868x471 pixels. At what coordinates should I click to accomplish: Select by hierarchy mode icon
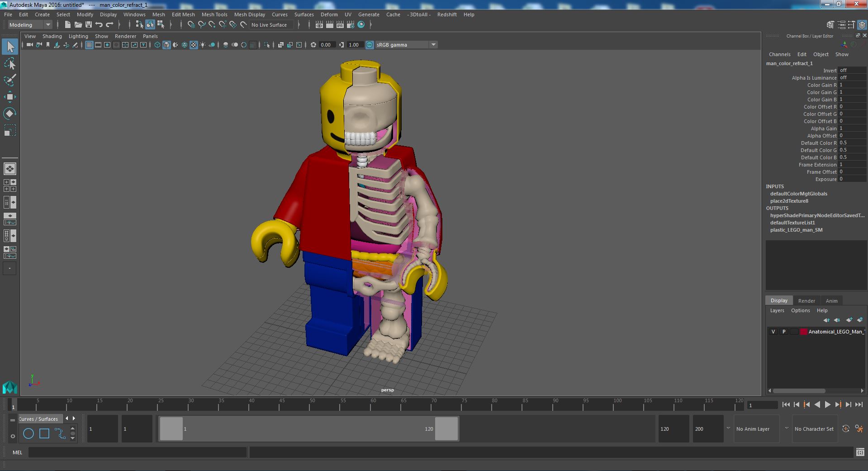(x=139, y=25)
